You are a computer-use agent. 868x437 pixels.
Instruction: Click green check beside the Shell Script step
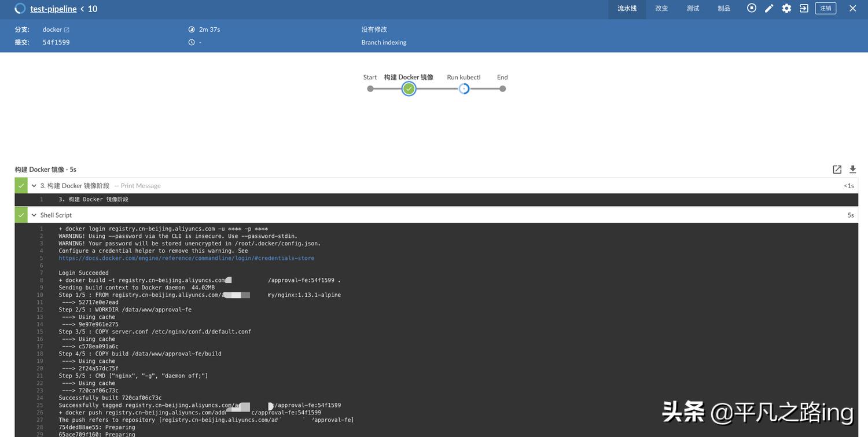coord(21,215)
